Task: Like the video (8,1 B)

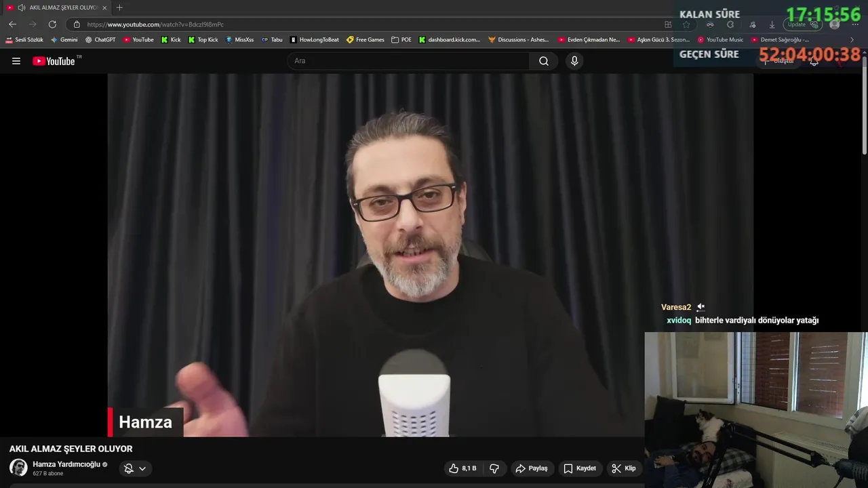Action: pos(463,468)
